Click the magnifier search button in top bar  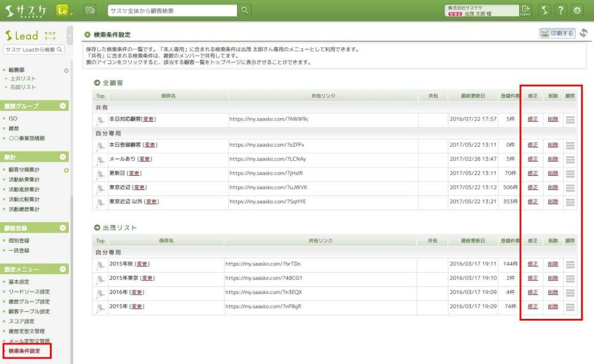tap(245, 10)
